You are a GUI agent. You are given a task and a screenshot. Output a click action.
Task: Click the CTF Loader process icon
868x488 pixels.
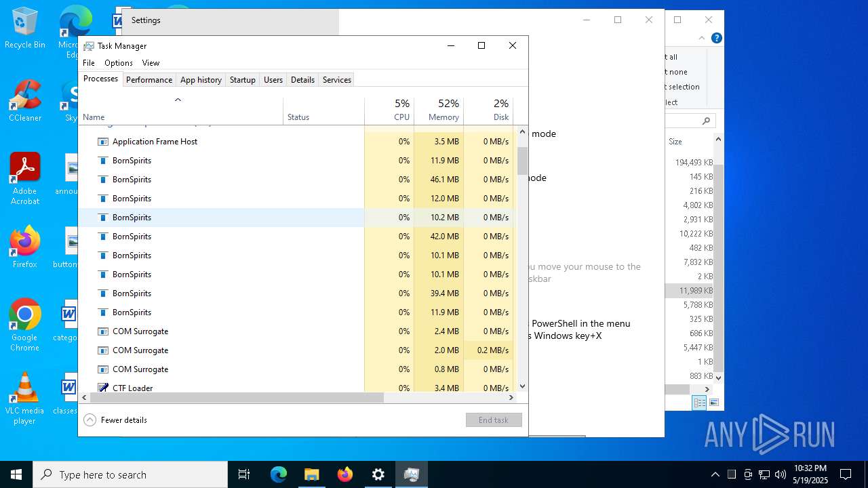[103, 388]
